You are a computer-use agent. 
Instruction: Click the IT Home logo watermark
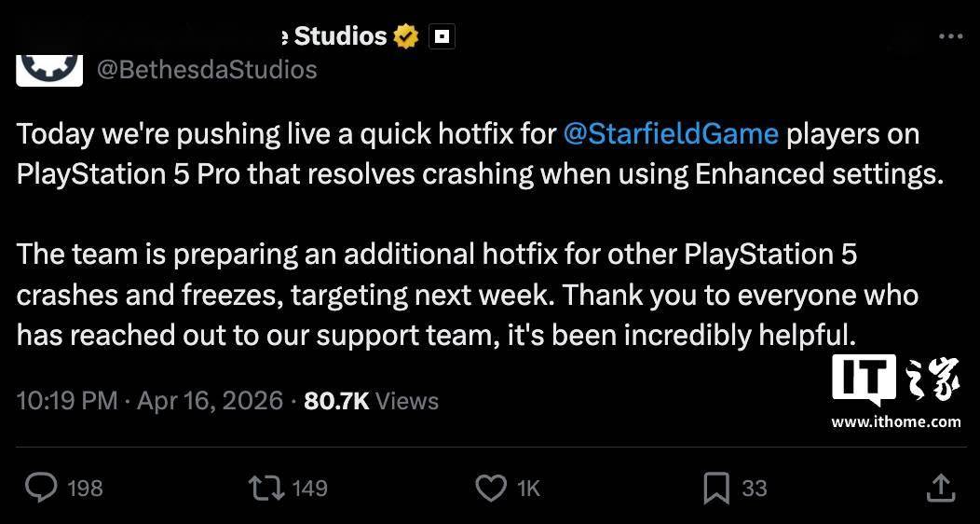pos(894,380)
